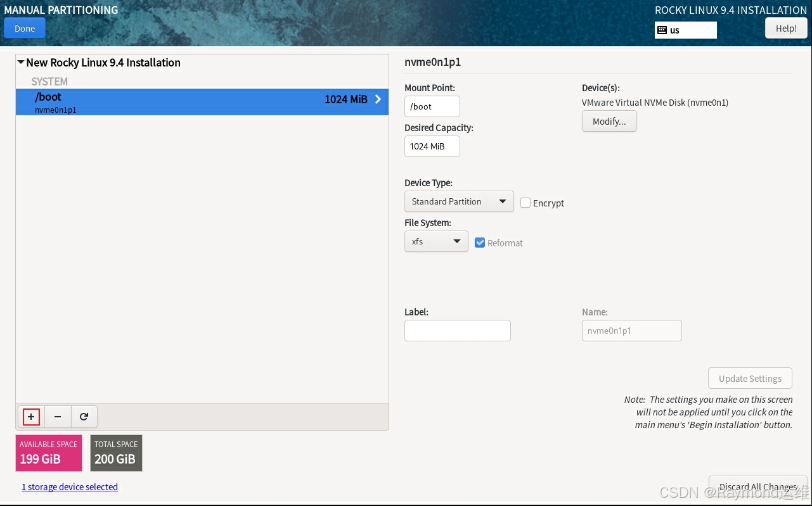
Task: Select the /boot partition row
Action: coord(202,102)
